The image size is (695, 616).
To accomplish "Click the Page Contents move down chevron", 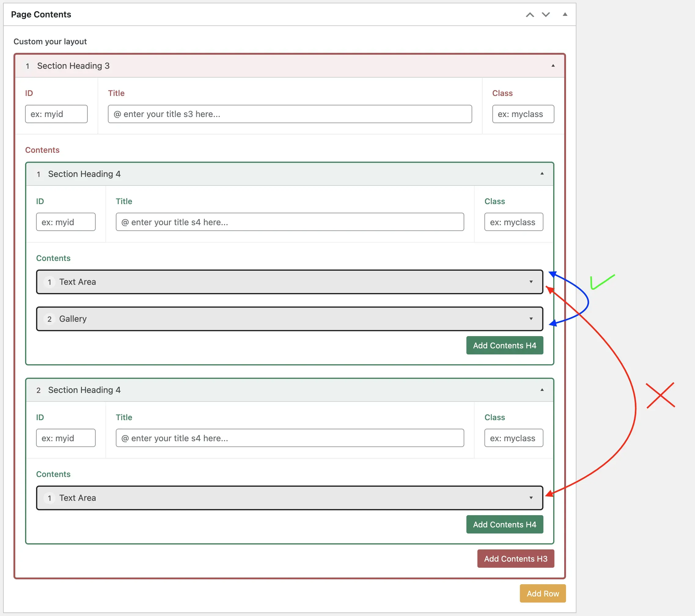I will [546, 15].
